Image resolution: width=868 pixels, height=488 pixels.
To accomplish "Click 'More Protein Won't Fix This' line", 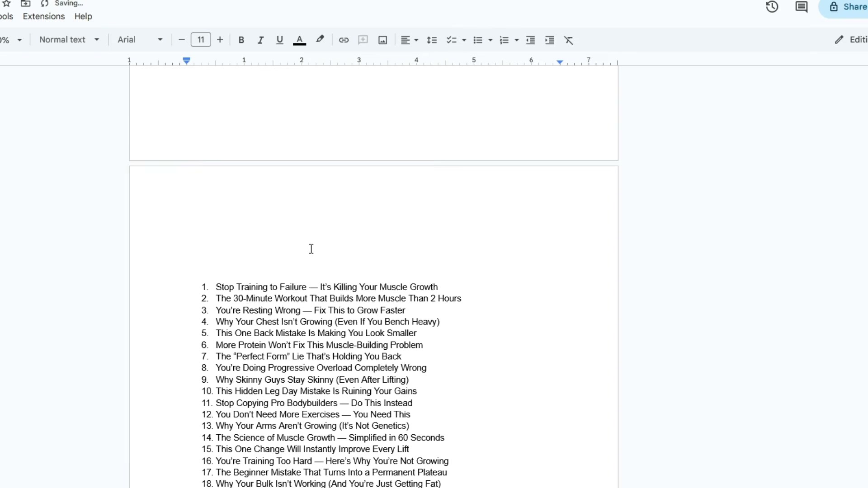I will pyautogui.click(x=319, y=345).
